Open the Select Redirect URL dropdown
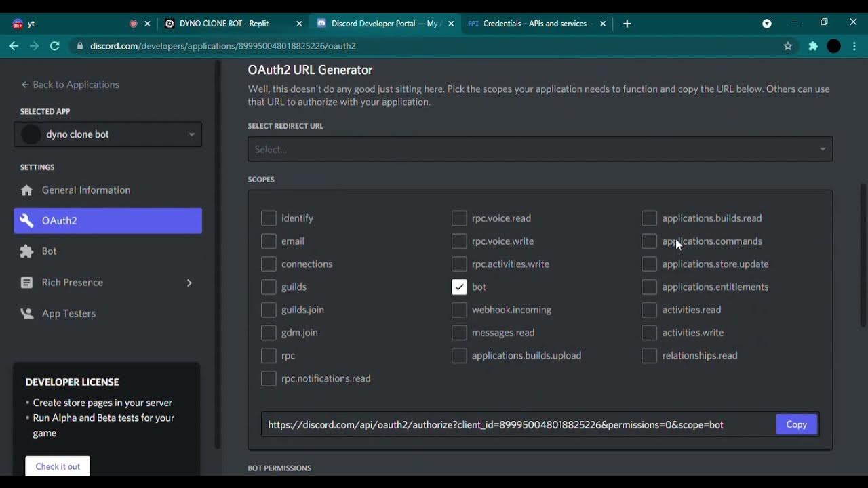This screenshot has height=488, width=868. point(540,149)
